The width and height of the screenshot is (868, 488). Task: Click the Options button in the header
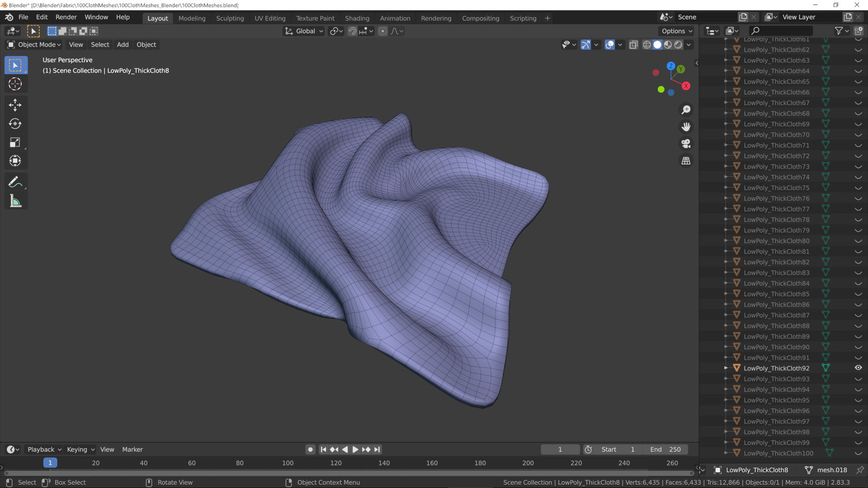click(x=677, y=31)
